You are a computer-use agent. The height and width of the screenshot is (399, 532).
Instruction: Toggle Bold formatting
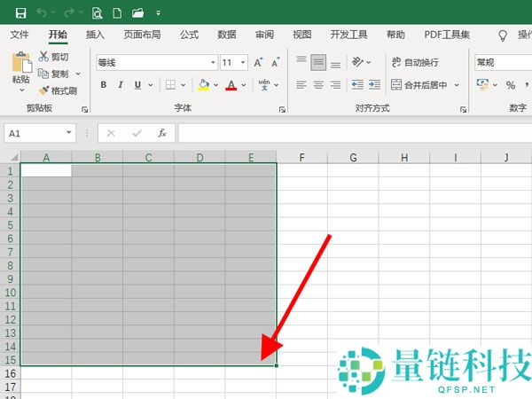point(104,85)
